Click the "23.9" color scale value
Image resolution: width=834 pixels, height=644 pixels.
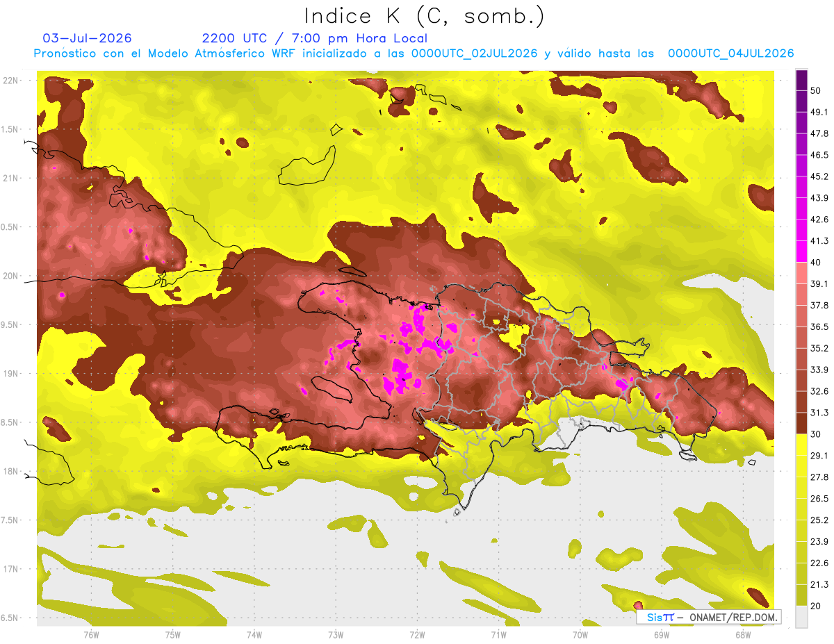tap(819, 541)
